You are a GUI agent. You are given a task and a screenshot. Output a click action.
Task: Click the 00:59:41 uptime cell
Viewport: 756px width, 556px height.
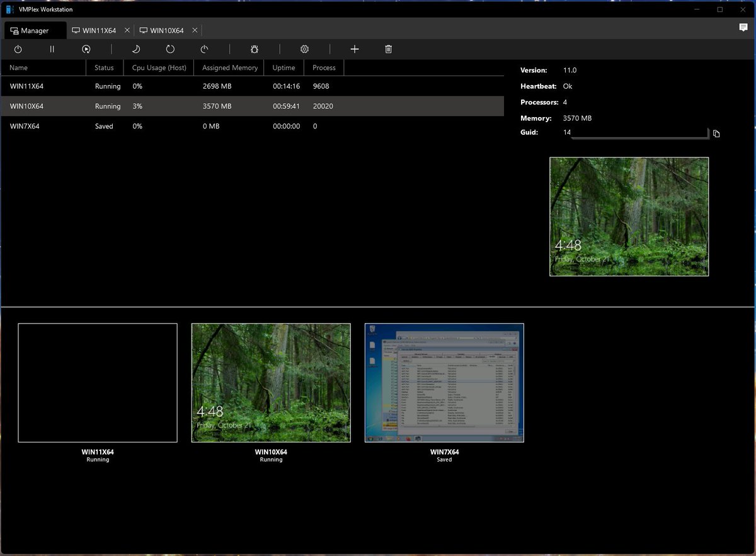pyautogui.click(x=286, y=106)
